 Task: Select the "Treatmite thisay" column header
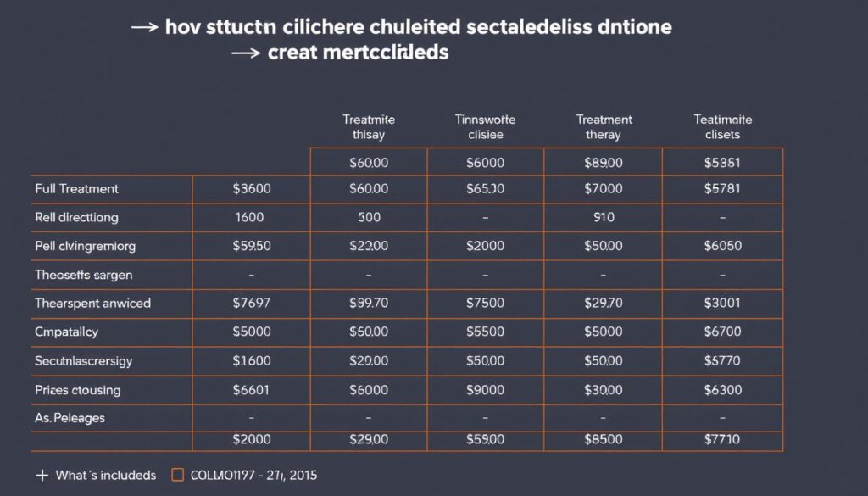coord(369,127)
